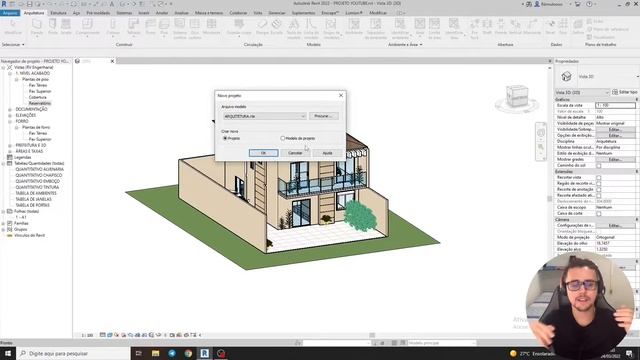This screenshot has height=360, width=640.
Task: Click the Windows taskbar search box
Action: (x=73, y=353)
